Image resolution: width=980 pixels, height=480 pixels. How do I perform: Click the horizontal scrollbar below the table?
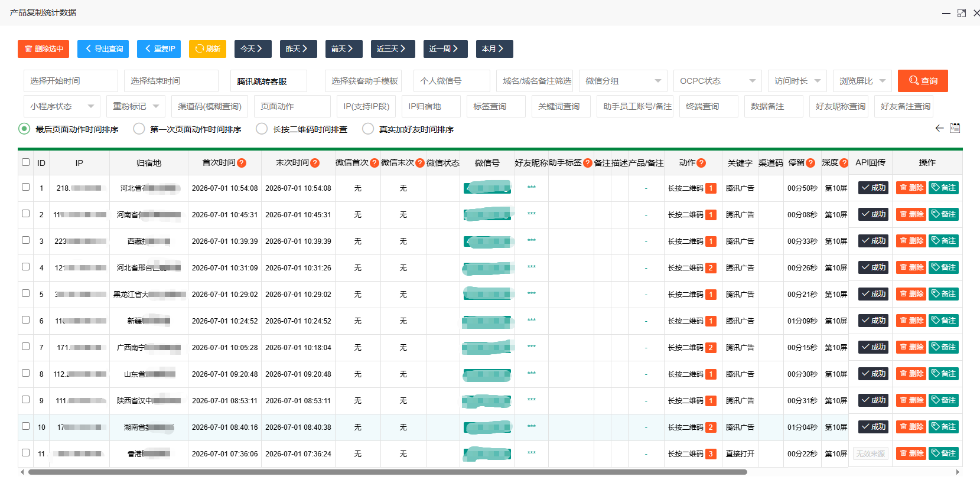(x=388, y=472)
